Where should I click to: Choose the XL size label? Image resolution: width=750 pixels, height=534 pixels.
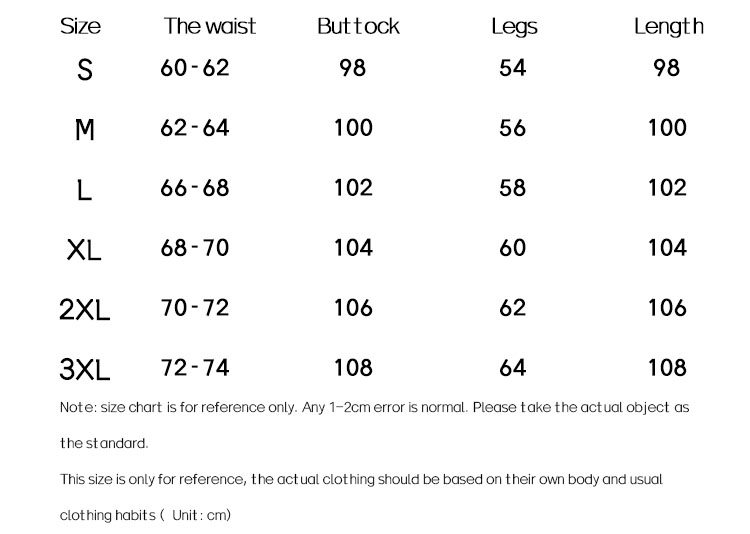pos(84,250)
